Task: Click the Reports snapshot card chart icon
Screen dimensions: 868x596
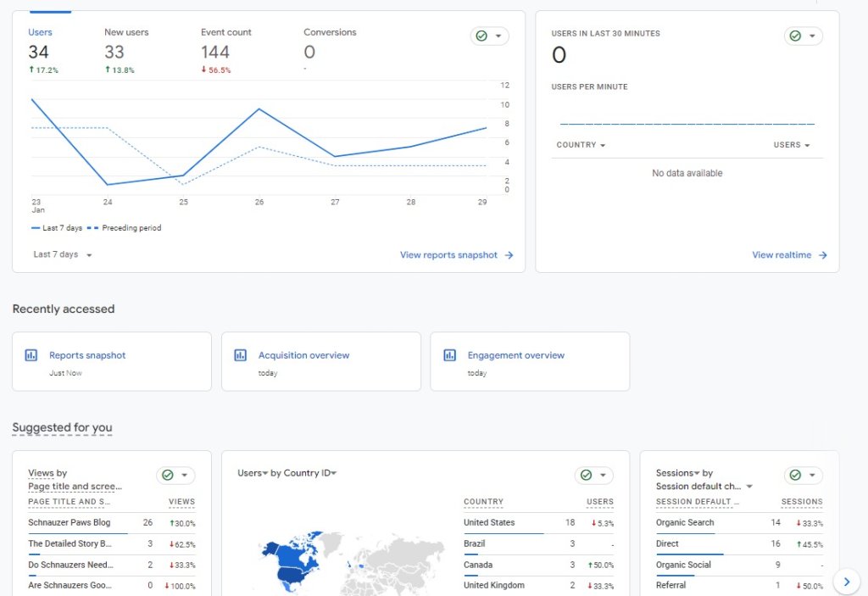Action: click(31, 355)
